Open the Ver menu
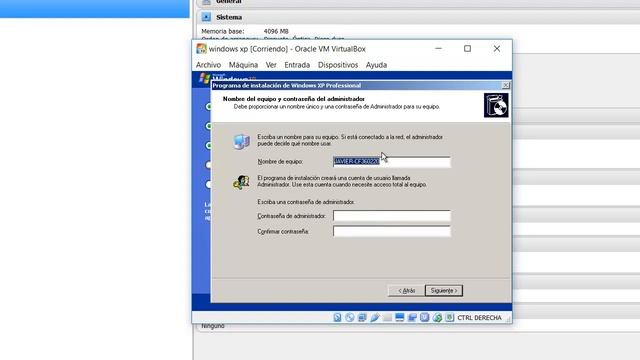 (x=271, y=65)
